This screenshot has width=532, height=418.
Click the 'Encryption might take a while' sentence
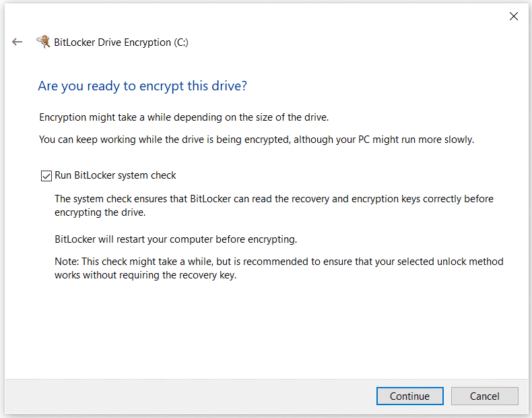[184, 117]
